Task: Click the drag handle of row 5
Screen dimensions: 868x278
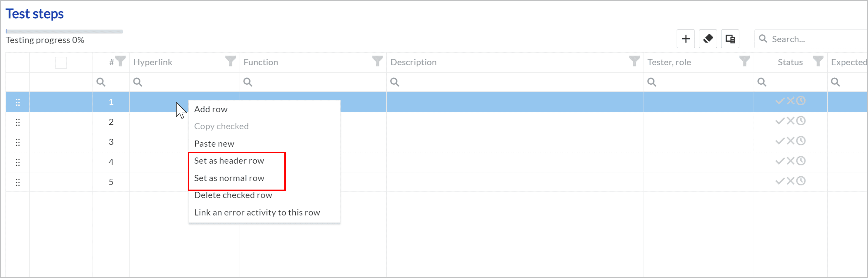Action: point(18,182)
